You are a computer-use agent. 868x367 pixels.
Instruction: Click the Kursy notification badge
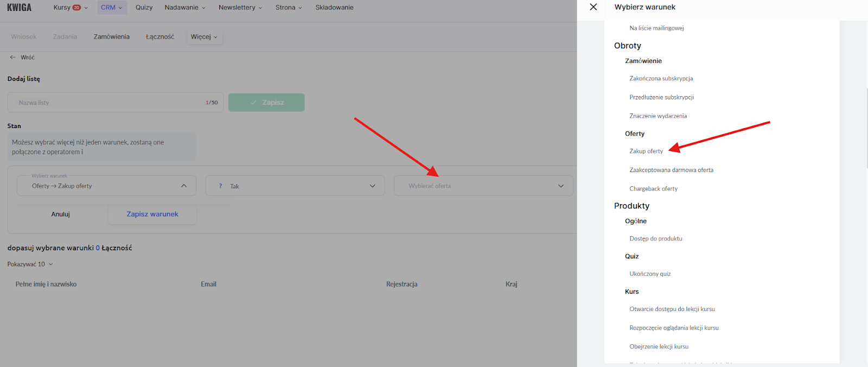tap(76, 8)
